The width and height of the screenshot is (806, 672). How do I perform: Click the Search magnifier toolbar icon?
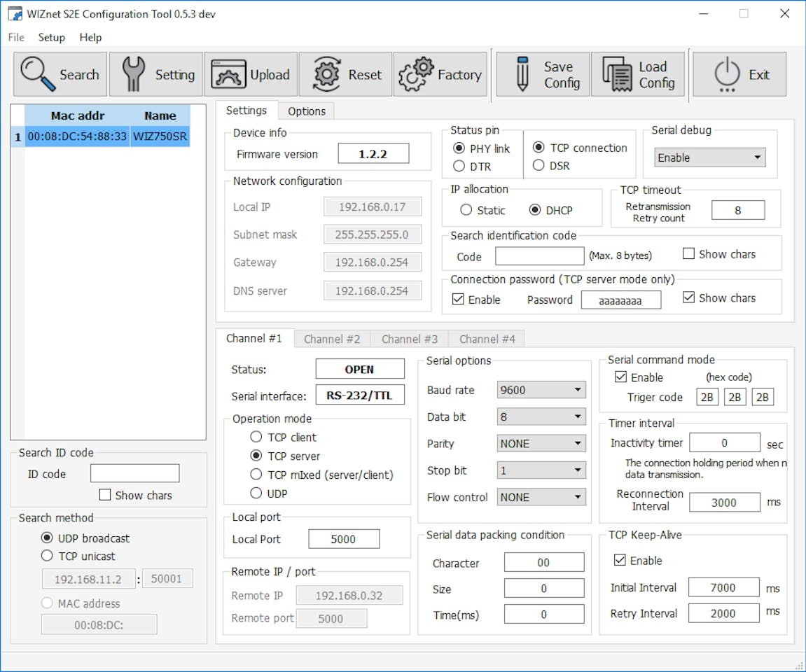(38, 74)
